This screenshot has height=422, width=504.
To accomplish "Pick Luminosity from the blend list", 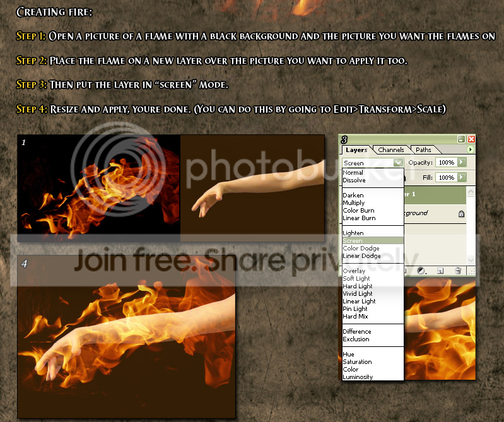I will [x=358, y=377].
